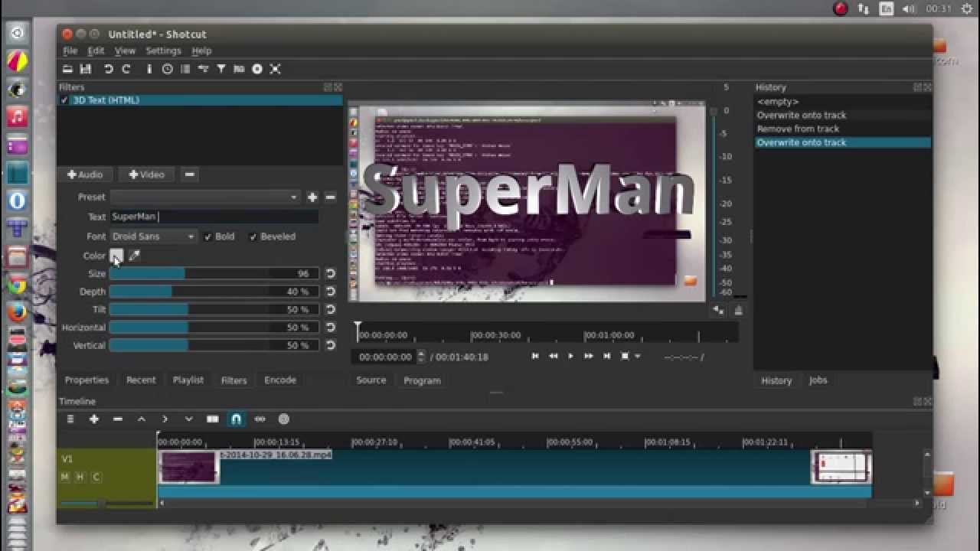This screenshot has width=980, height=551.
Task: Open the Help menu
Action: tap(201, 51)
